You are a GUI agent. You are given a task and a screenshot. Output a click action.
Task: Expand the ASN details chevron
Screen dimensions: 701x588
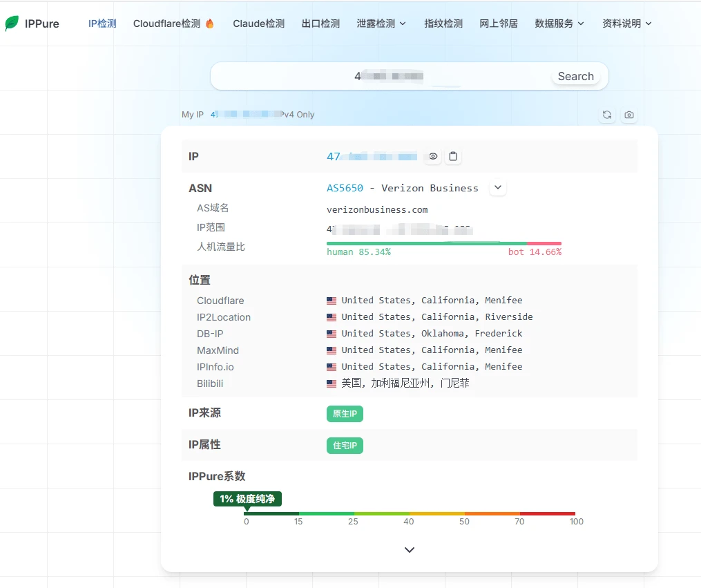point(497,188)
